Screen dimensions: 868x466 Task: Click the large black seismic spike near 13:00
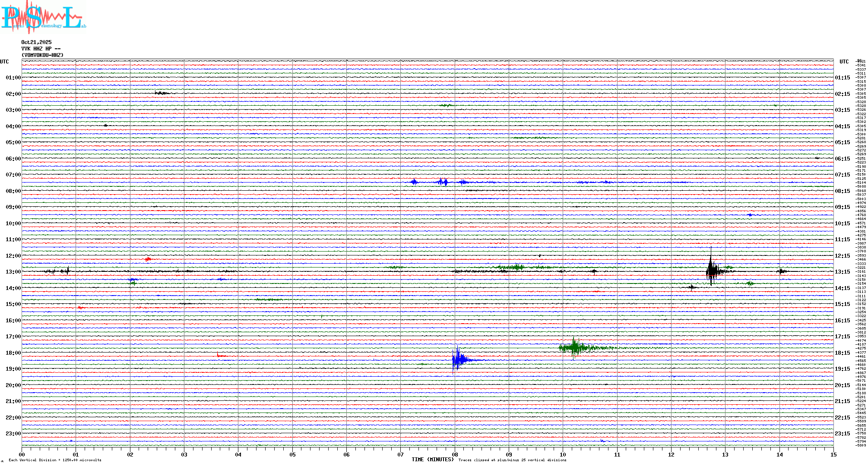[x=711, y=271]
